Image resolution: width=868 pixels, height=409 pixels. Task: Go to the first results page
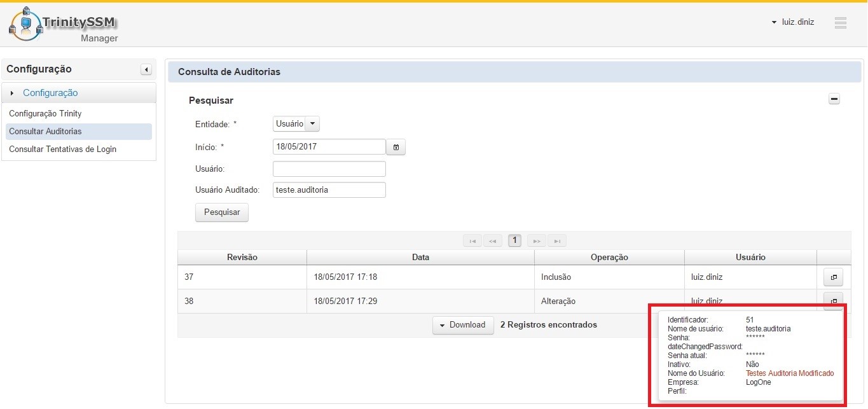[472, 241]
